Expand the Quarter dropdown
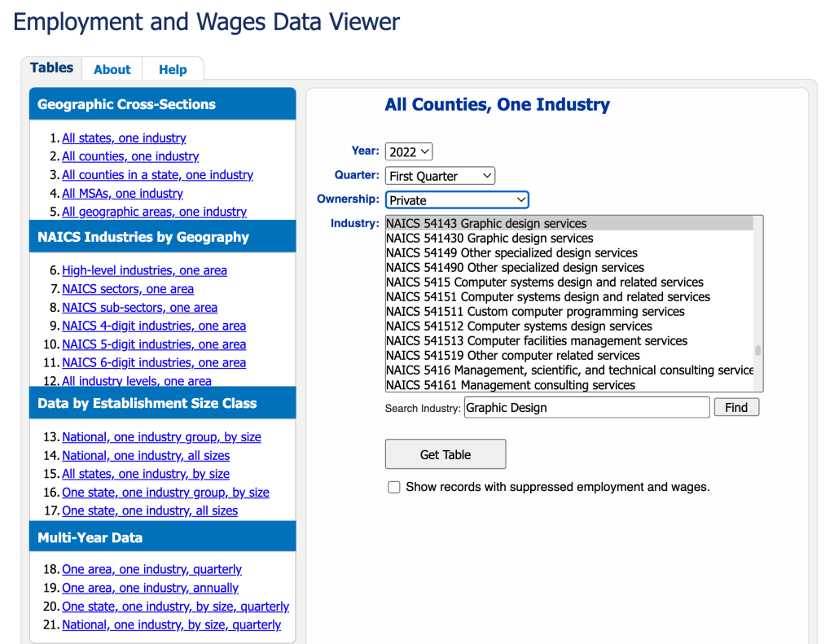This screenshot has width=834, height=644. [440, 176]
